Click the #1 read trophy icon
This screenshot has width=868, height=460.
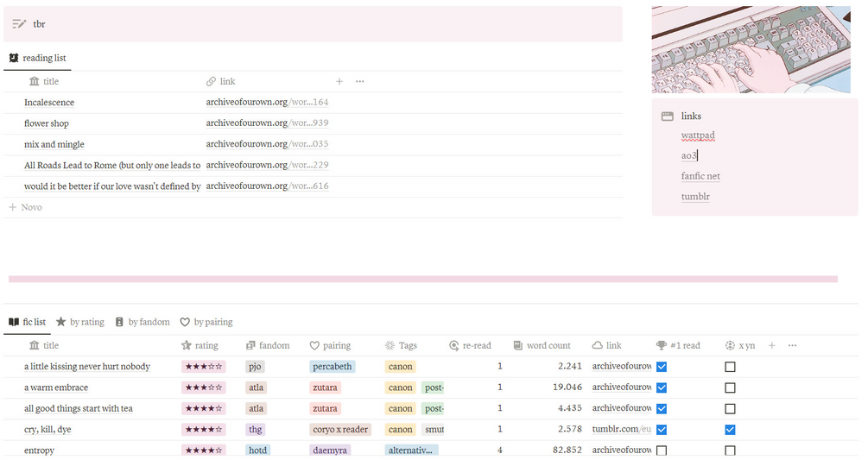662,345
